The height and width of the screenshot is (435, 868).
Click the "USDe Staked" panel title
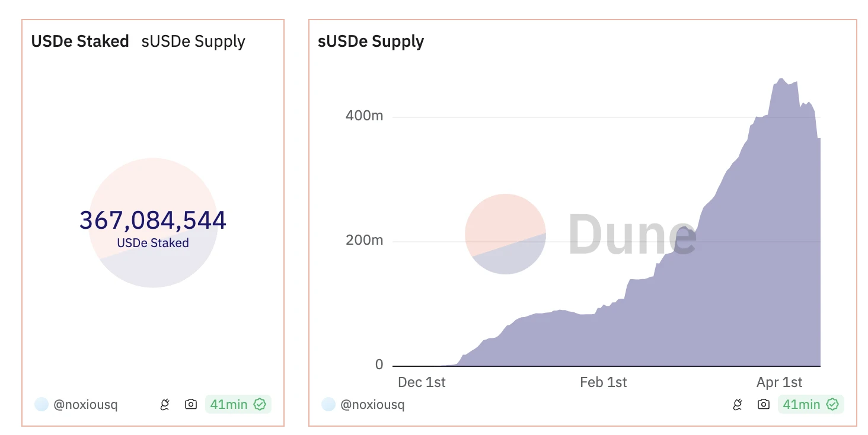coord(80,41)
